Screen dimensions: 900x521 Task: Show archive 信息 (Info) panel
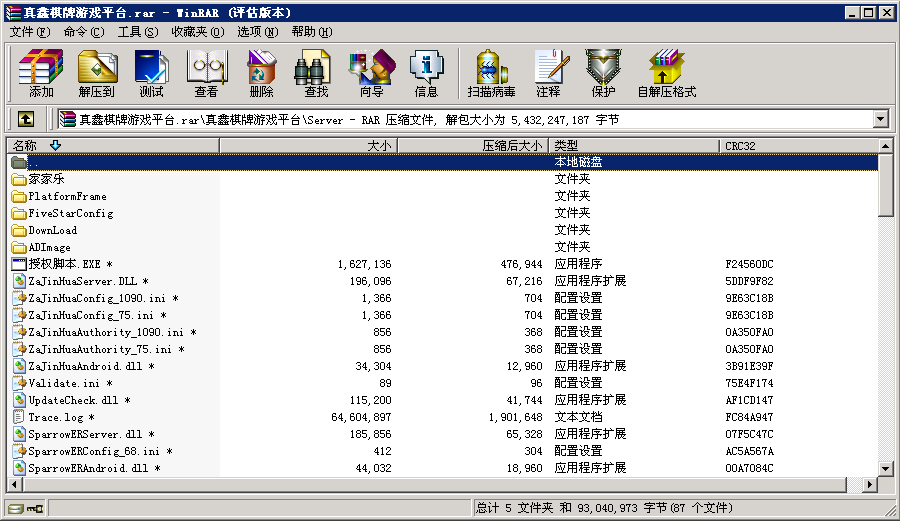[426, 73]
